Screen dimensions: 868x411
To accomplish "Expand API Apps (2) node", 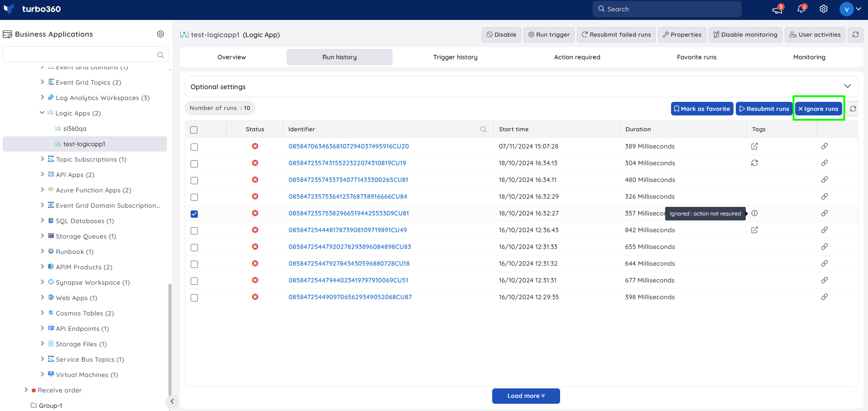I will pyautogui.click(x=43, y=174).
